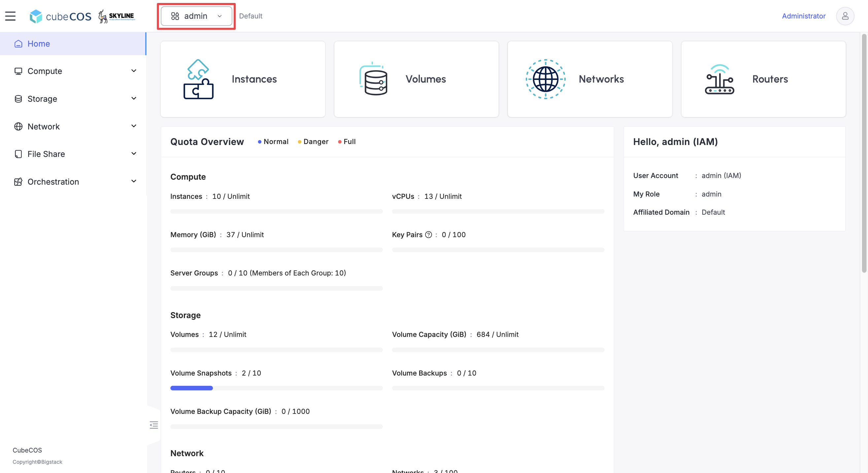Click 'admin (IAM)' user account value
This screenshot has width=868, height=473.
pyautogui.click(x=721, y=176)
